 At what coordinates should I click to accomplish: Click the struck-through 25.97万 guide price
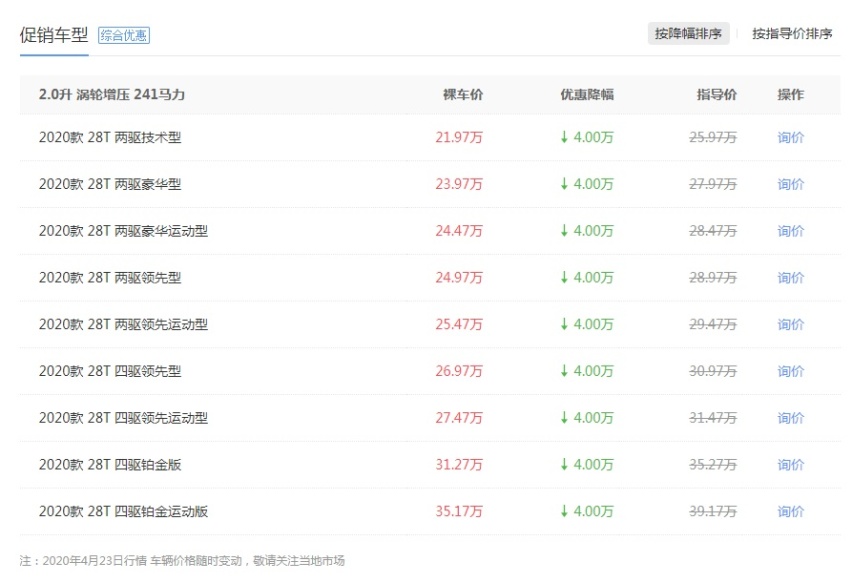pyautogui.click(x=713, y=137)
